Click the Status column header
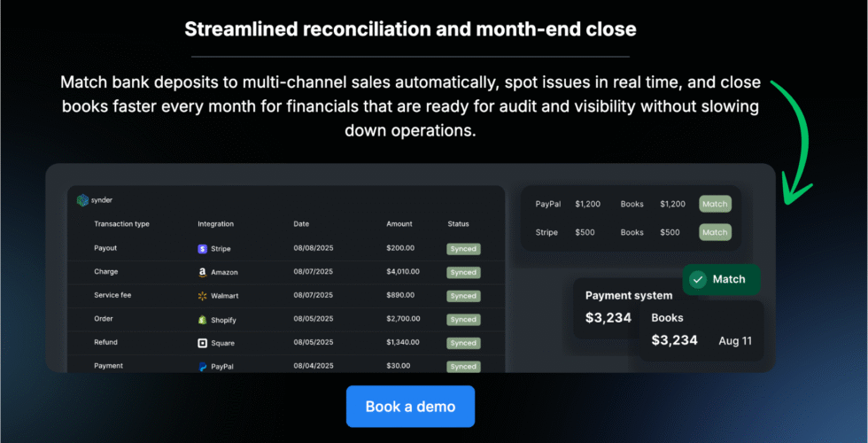Viewport: 868px width, 443px height. [x=459, y=224]
